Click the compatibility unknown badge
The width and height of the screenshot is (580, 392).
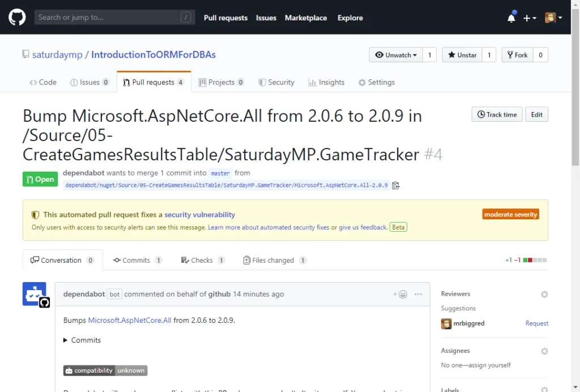pyautogui.click(x=105, y=370)
